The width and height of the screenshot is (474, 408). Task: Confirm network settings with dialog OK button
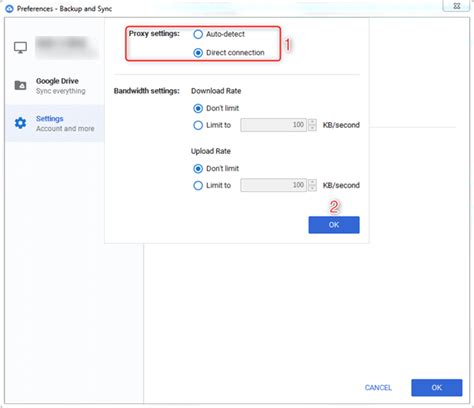[x=334, y=225]
